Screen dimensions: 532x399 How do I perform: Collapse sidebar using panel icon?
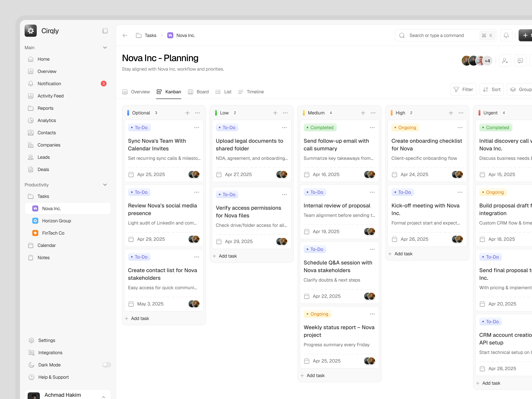105,31
